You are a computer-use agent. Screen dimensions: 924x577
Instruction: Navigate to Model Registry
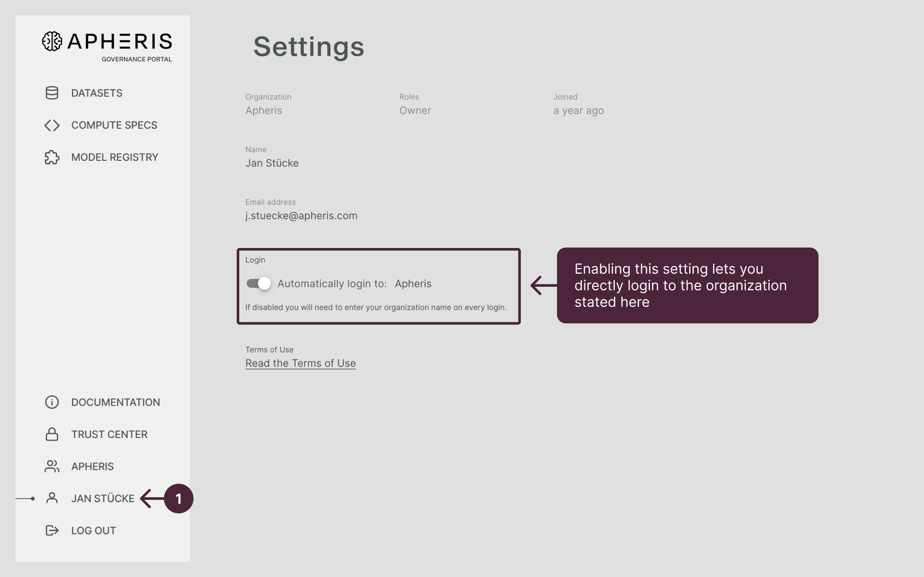[115, 157]
